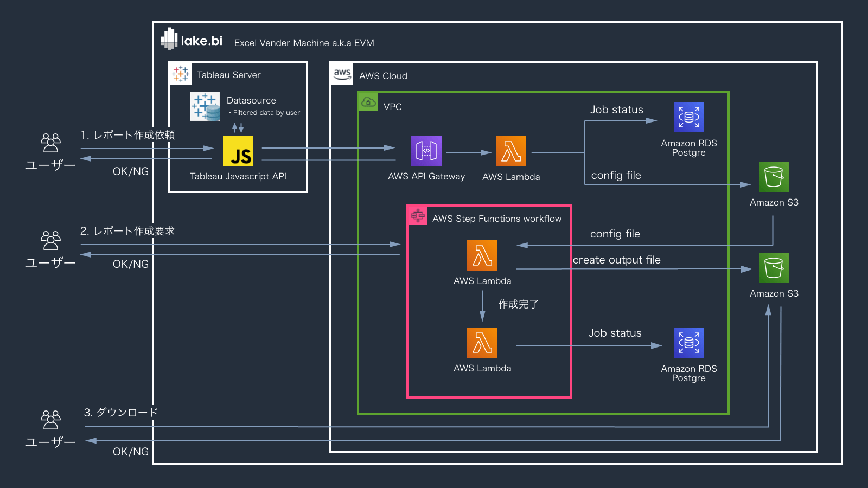Select the yellow JS icon
The width and height of the screenshot is (868, 488).
(x=238, y=151)
